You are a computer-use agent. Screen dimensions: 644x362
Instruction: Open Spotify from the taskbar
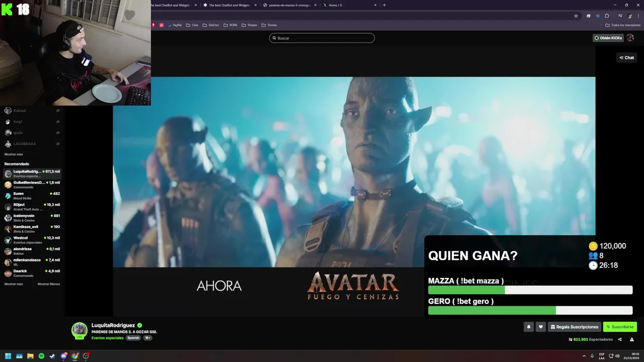point(41,356)
